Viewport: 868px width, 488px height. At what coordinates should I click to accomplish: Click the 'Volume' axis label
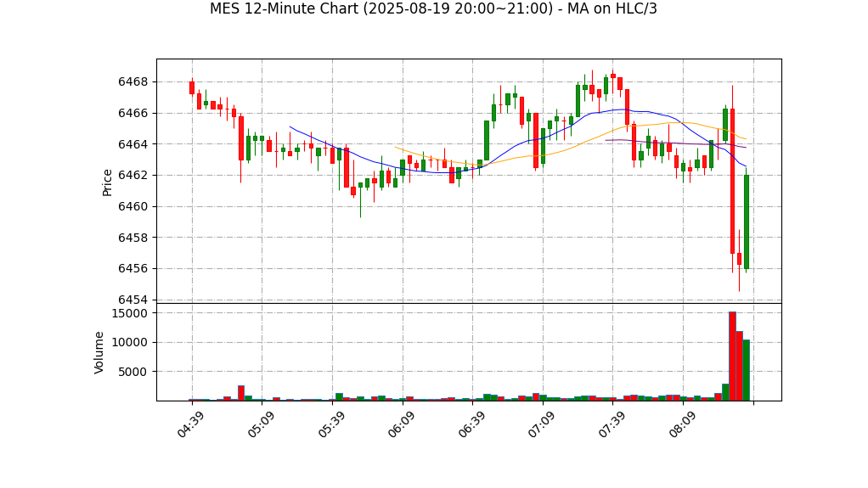(99, 353)
